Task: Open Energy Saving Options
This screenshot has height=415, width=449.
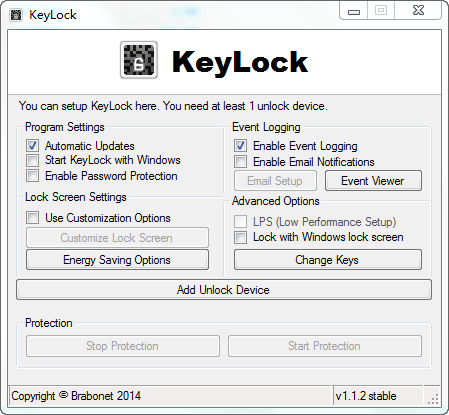Action: coord(117,260)
